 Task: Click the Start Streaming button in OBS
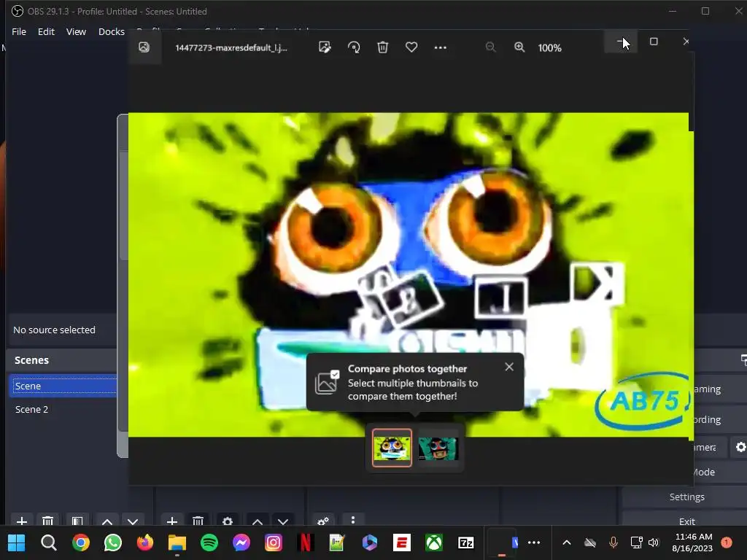(720, 389)
